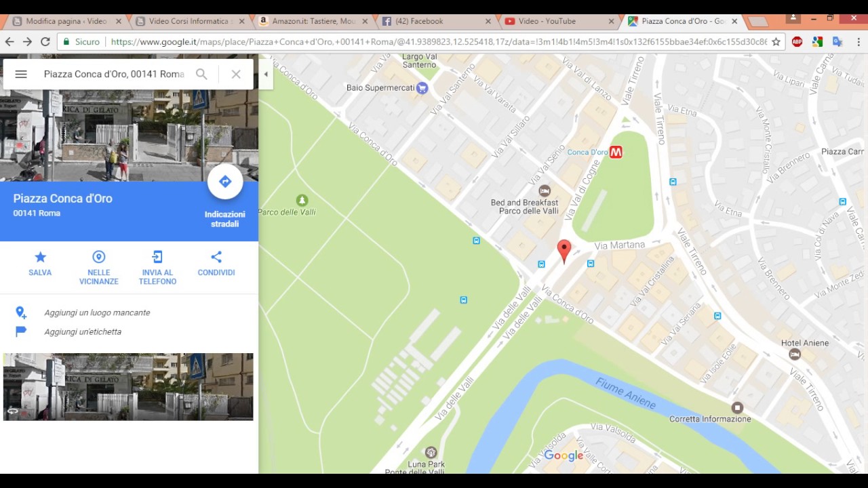Click the Bed and Breakfast Parco delle Valli marker
Screen dimensions: 868x488
(544, 190)
